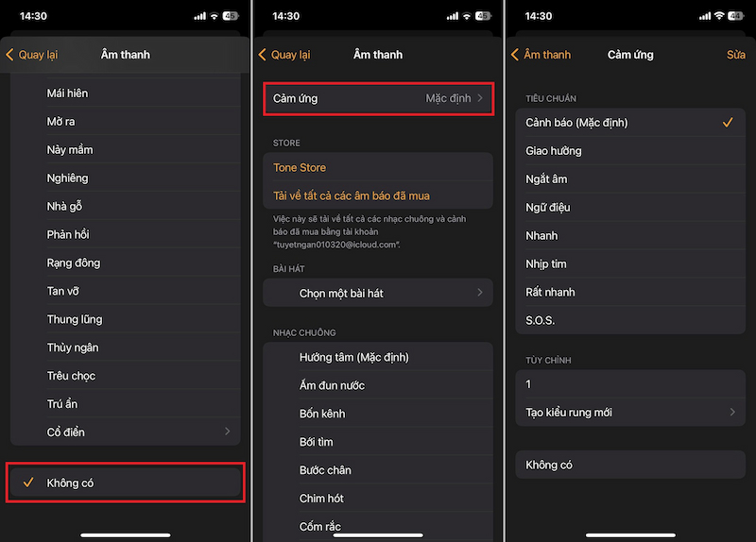Open the Cảm ứng Mặc định setting row
This screenshot has height=542, width=756.
coord(377,98)
